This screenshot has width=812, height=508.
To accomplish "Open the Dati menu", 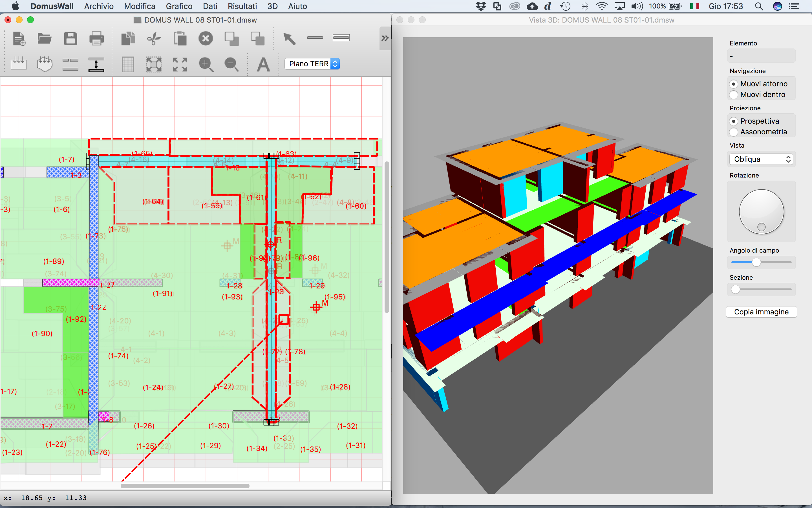I will pyautogui.click(x=210, y=6).
